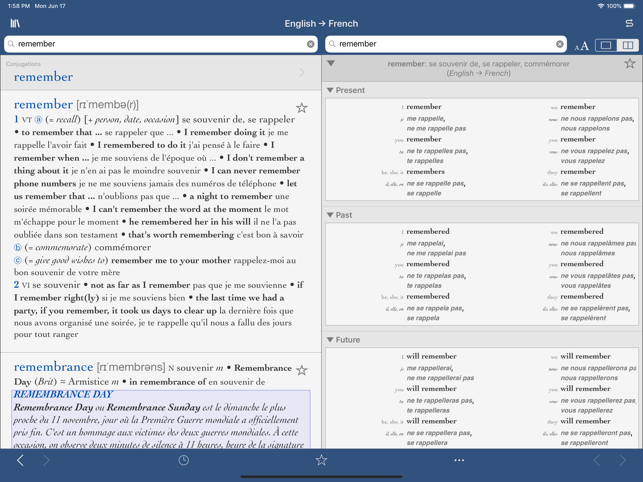Collapse the conjugation header triangle
The image size is (643, 482).
[331, 64]
